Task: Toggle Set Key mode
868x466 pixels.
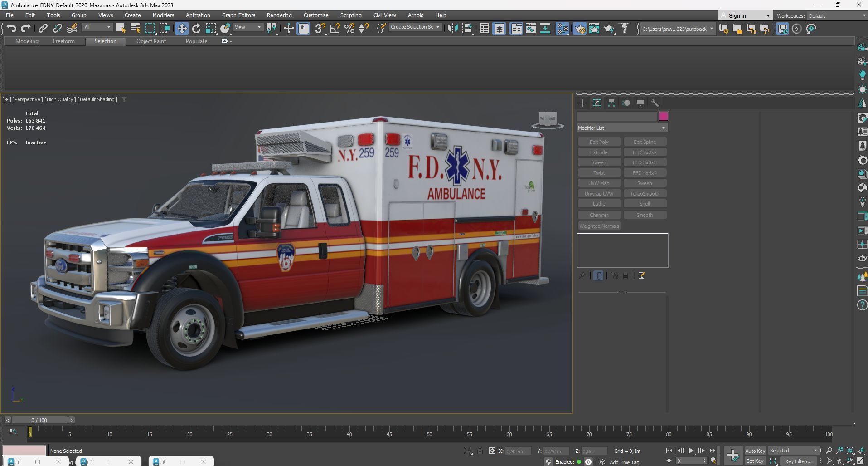Action: (755, 461)
